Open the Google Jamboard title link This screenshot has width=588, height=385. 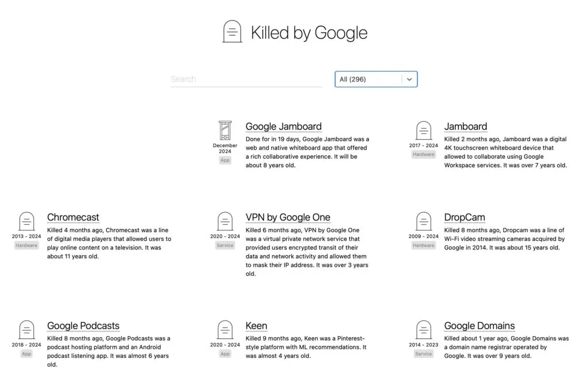(283, 126)
